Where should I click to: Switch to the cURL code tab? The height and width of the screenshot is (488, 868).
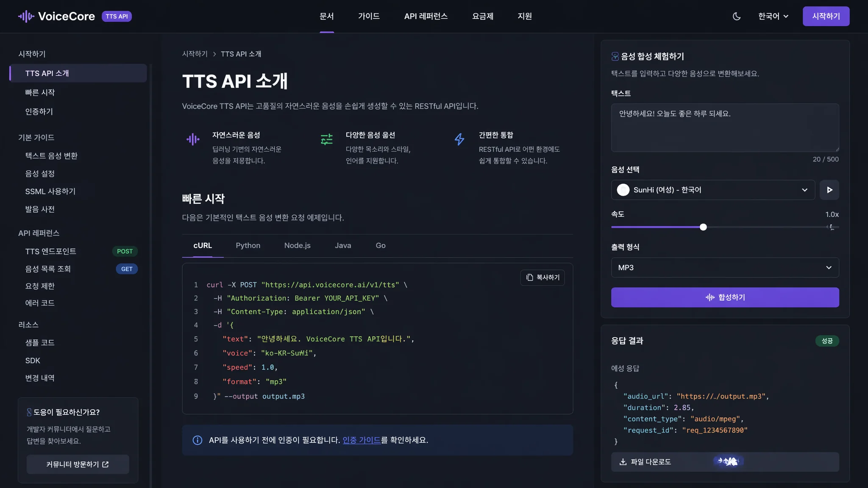203,245
